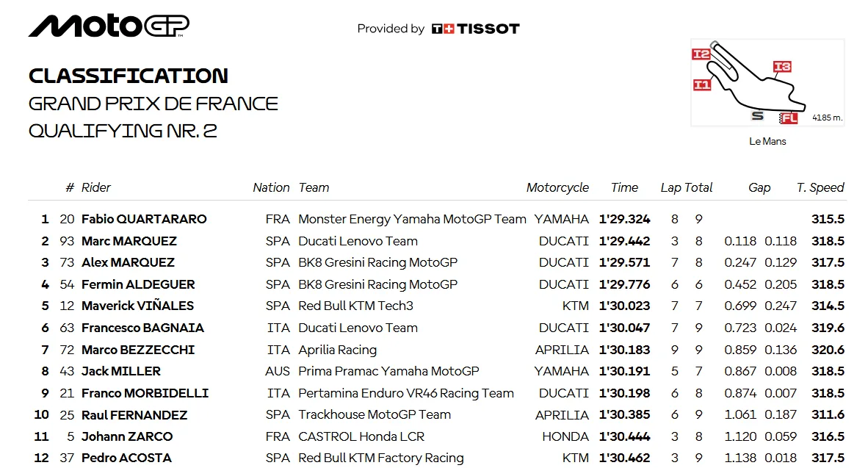
Task: Click Pedro ACOSTA's name
Action: point(127,458)
